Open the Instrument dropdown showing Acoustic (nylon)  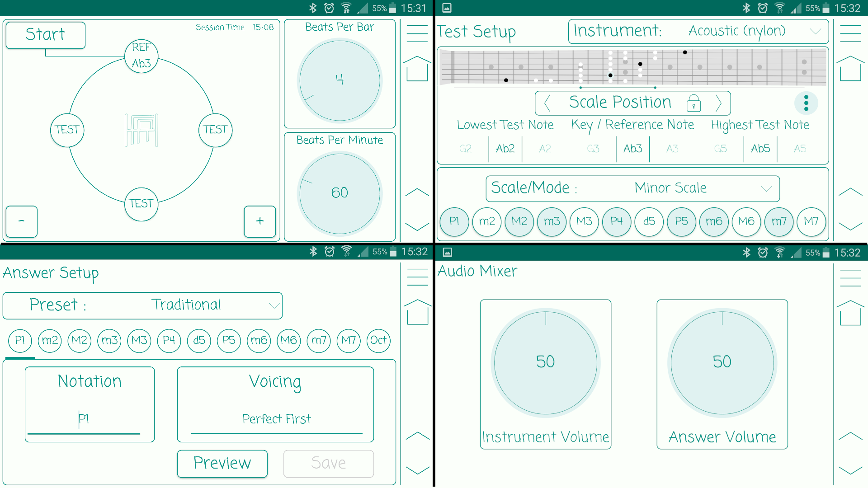pos(698,31)
